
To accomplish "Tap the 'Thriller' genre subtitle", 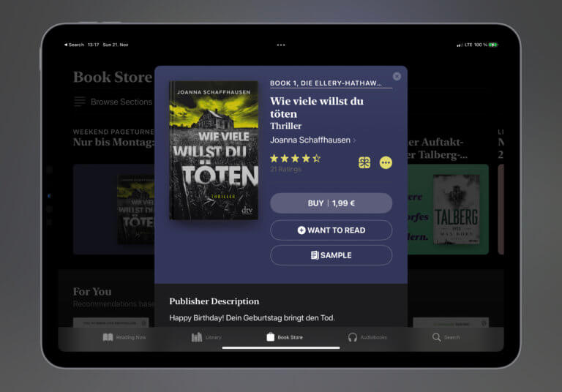I will coord(285,126).
